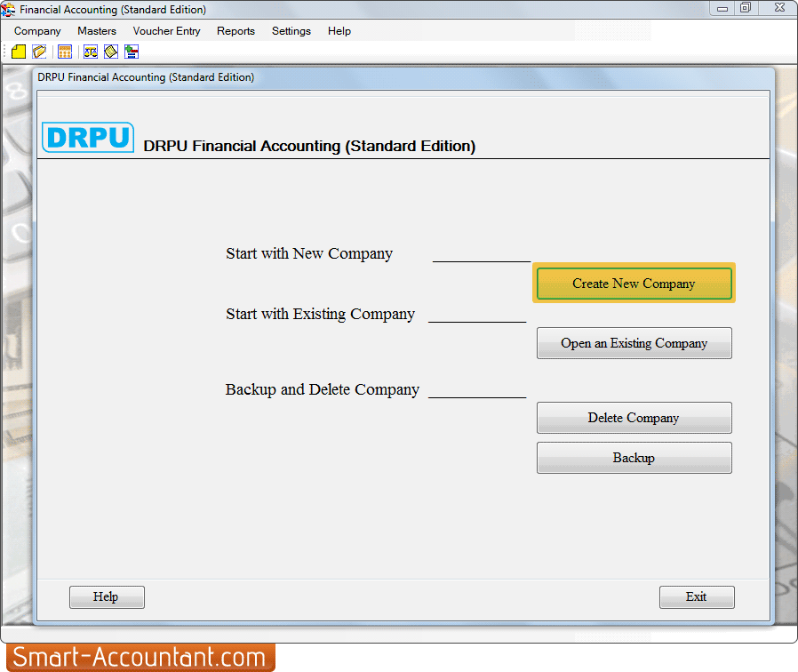Image resolution: width=798 pixels, height=672 pixels.
Task: Click the yellow new company toolbar icon
Action: point(19,52)
